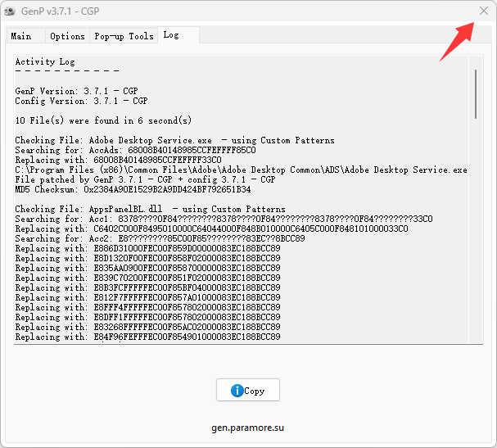The height and width of the screenshot is (448, 497).
Task: Click the 'GenP v3.7.1 - CGP' window title
Action: point(61,11)
